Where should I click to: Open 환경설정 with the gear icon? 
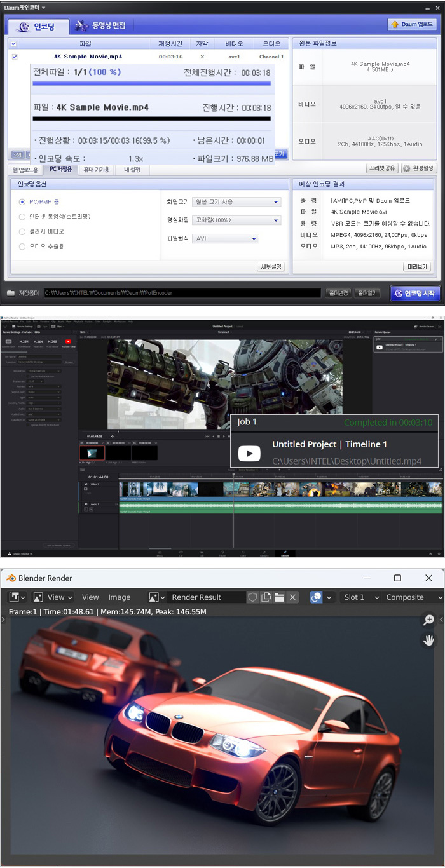pyautogui.click(x=418, y=168)
